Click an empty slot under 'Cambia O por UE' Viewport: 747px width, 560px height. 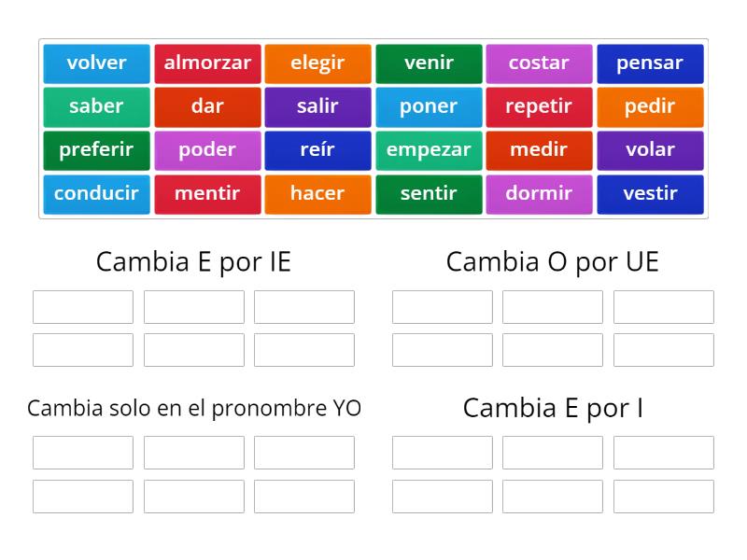point(442,306)
